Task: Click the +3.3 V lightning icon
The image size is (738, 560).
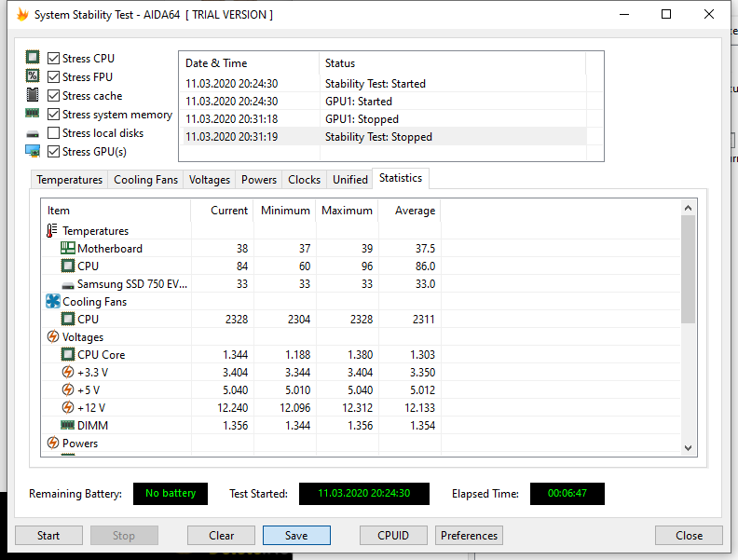Action: pos(68,372)
